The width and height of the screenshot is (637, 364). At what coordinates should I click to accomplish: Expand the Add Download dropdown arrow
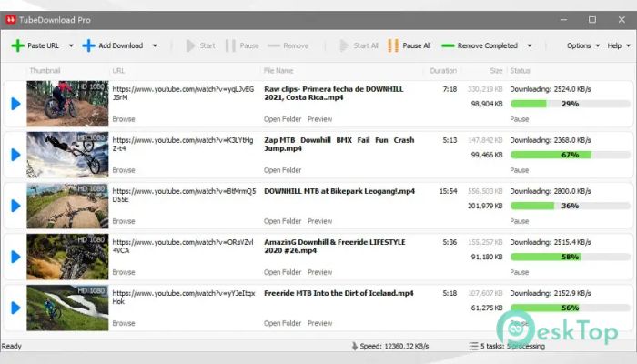155,45
